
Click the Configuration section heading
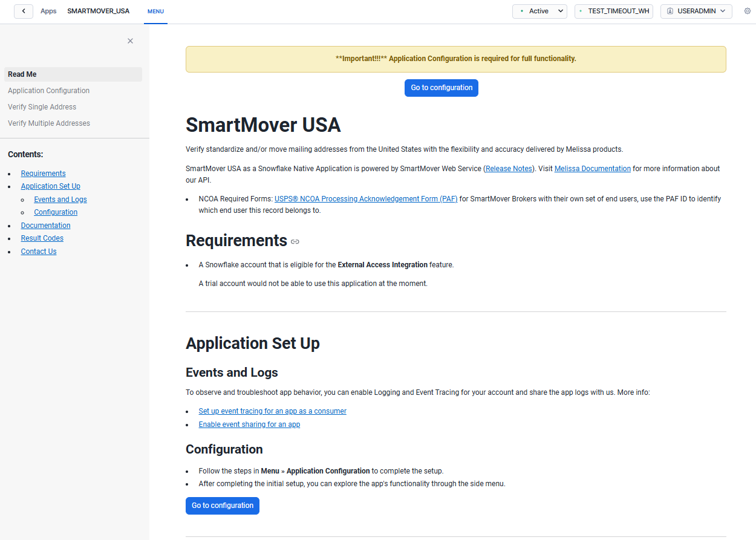coord(224,449)
